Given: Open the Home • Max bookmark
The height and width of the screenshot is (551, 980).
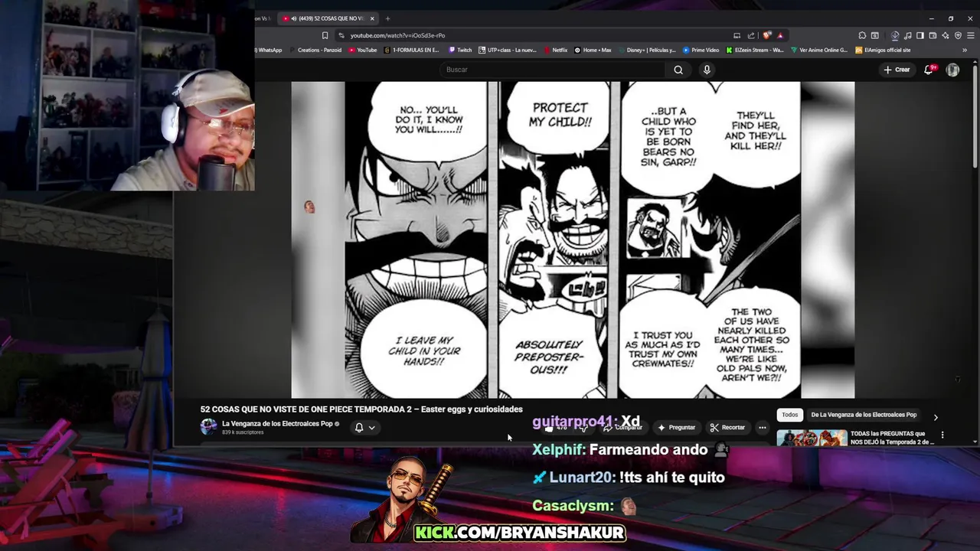Looking at the screenshot, I should point(593,50).
